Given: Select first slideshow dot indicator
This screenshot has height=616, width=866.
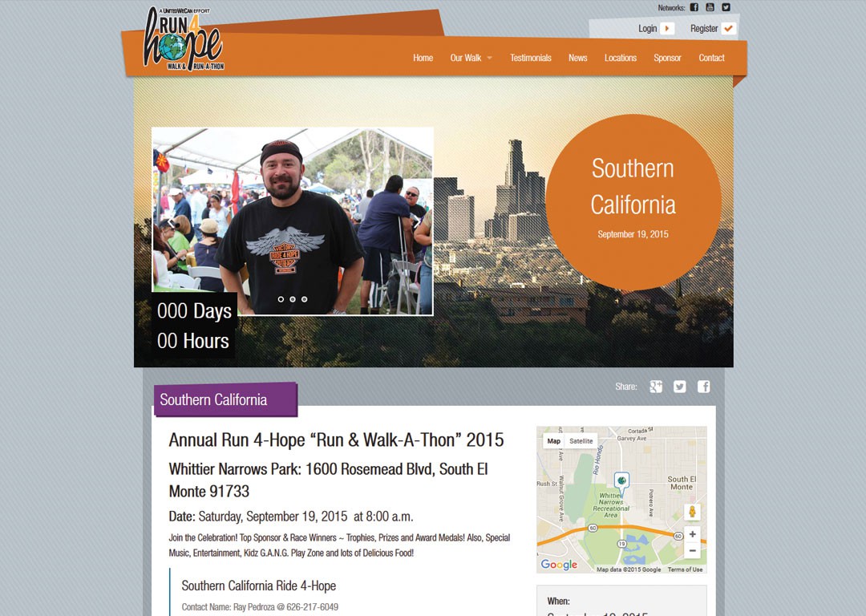Looking at the screenshot, I should [281, 299].
